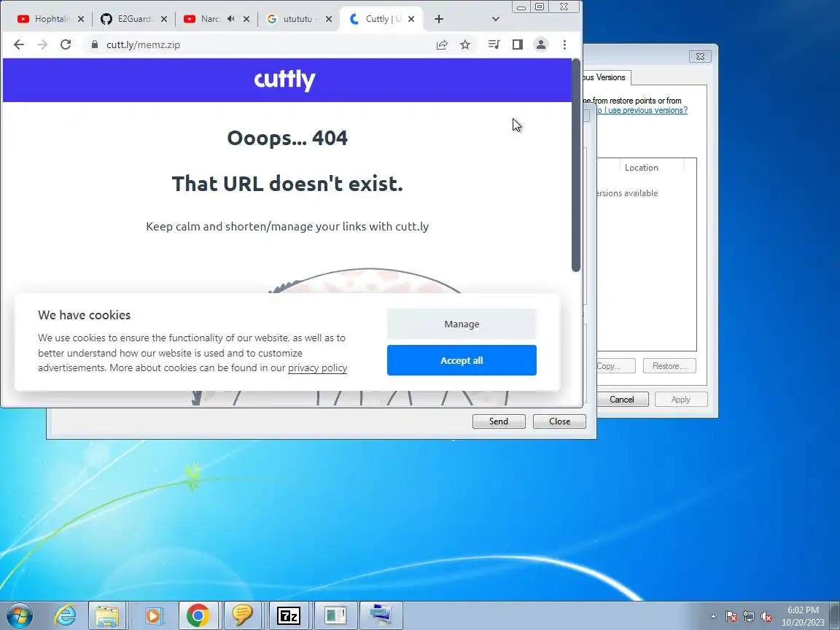Close the utututu tab
The image size is (840, 630).
[x=329, y=19]
